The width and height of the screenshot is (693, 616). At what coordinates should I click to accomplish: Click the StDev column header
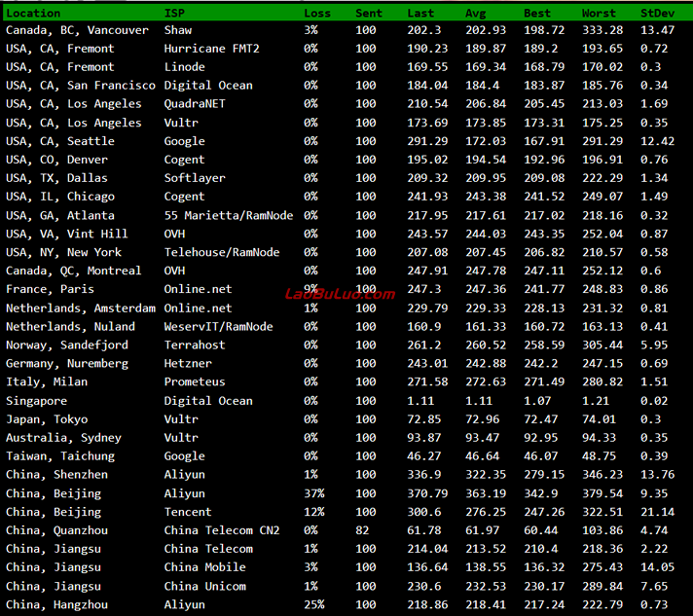[657, 14]
